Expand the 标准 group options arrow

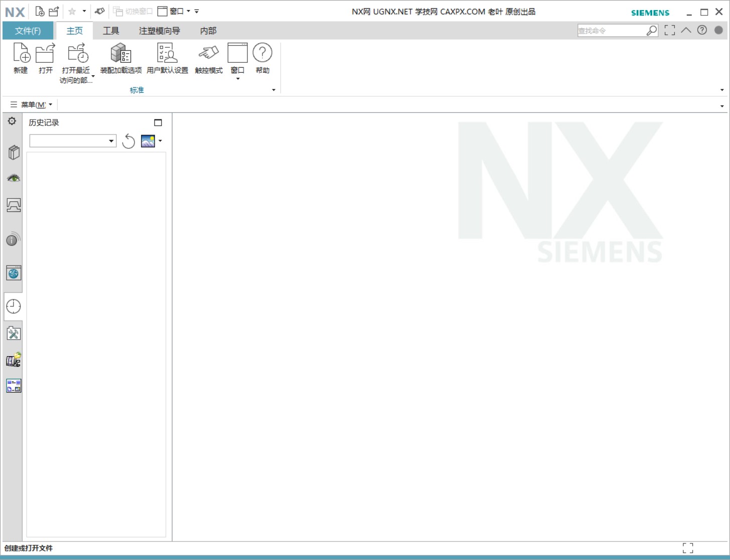point(273,90)
